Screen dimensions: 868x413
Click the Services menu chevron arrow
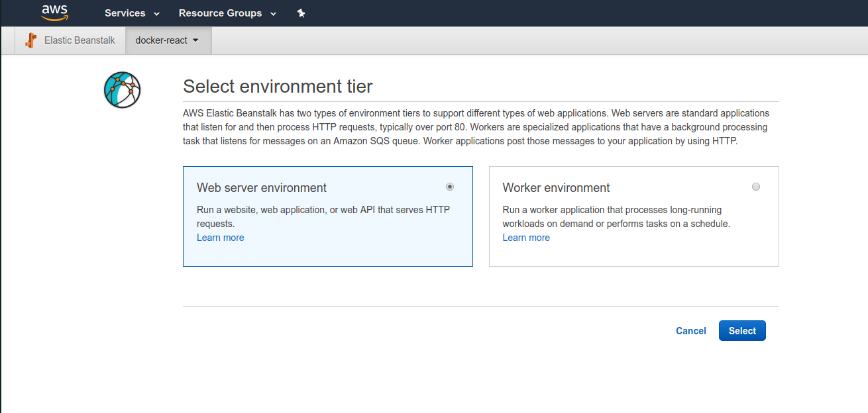pyautogui.click(x=156, y=14)
